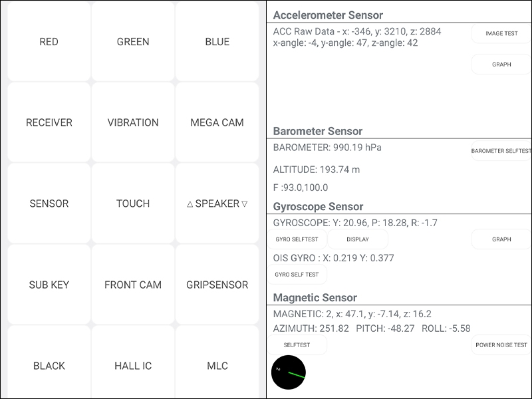This screenshot has height=399, width=532.
Task: Show the accelerometer GRAPH
Action: [x=501, y=64]
